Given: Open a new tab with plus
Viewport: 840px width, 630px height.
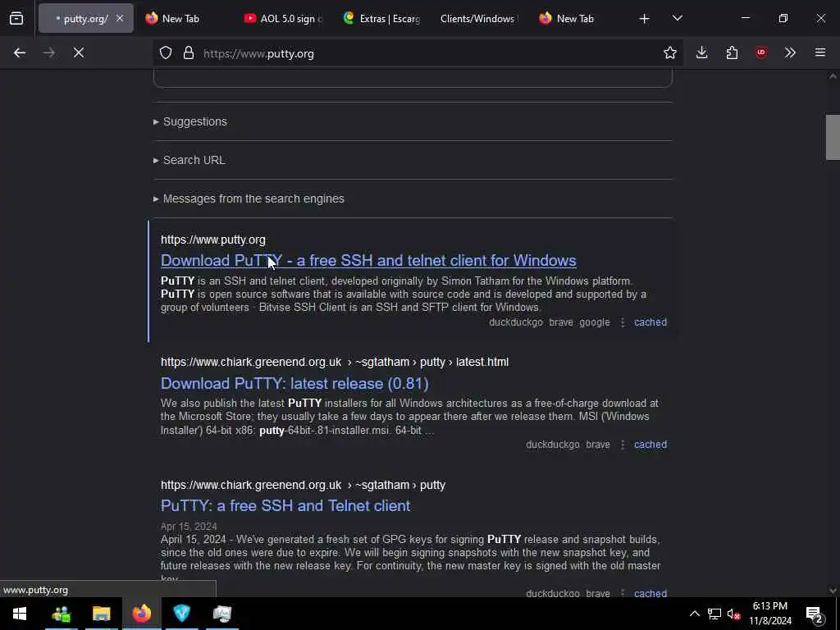Looking at the screenshot, I should coord(645,19).
